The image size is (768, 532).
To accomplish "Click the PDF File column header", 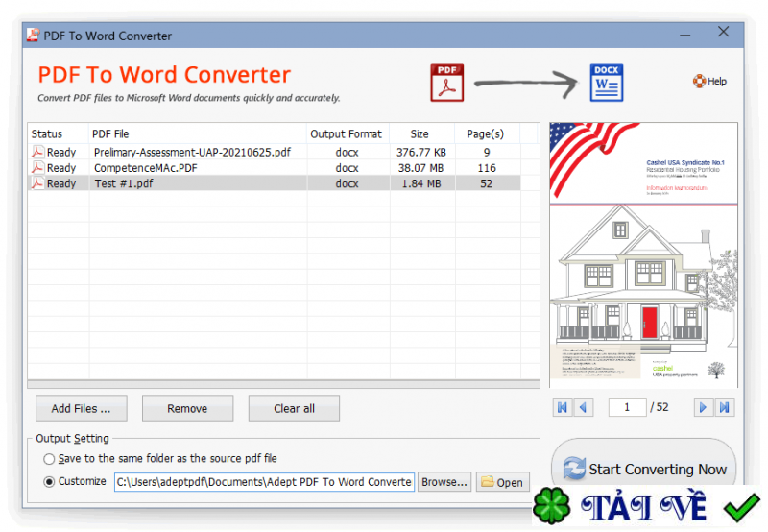I will (x=198, y=133).
